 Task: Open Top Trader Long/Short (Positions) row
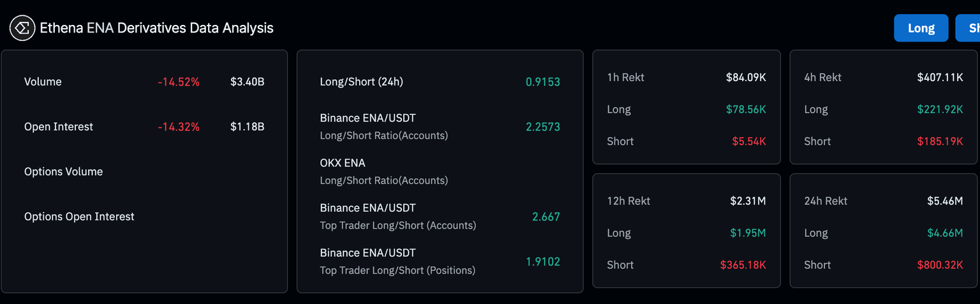coord(397,261)
